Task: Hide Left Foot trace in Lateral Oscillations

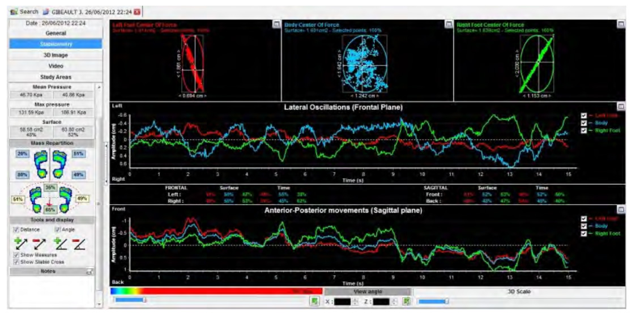Action: pyautogui.click(x=584, y=116)
